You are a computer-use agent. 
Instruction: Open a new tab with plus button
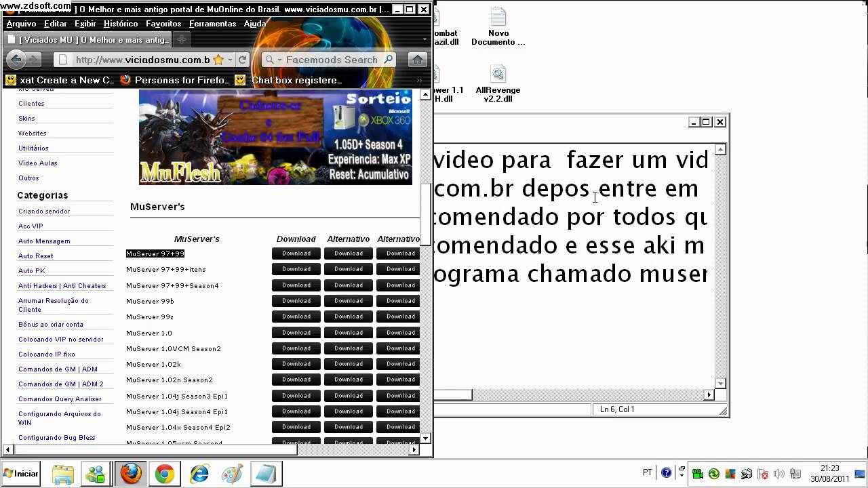pos(181,40)
